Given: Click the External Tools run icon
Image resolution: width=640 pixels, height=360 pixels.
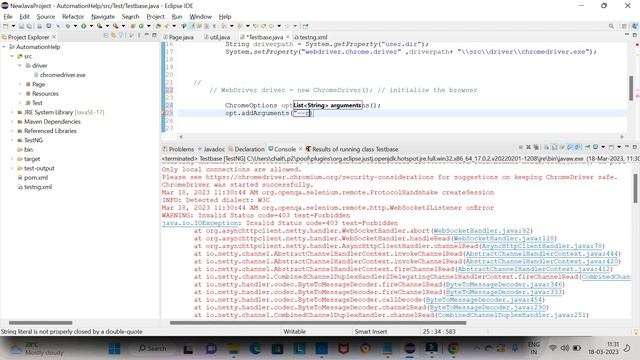Looking at the screenshot, I should point(116,26).
